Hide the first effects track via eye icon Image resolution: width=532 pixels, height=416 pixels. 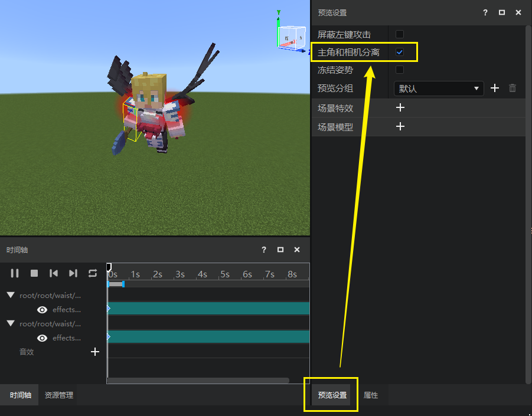(x=42, y=310)
